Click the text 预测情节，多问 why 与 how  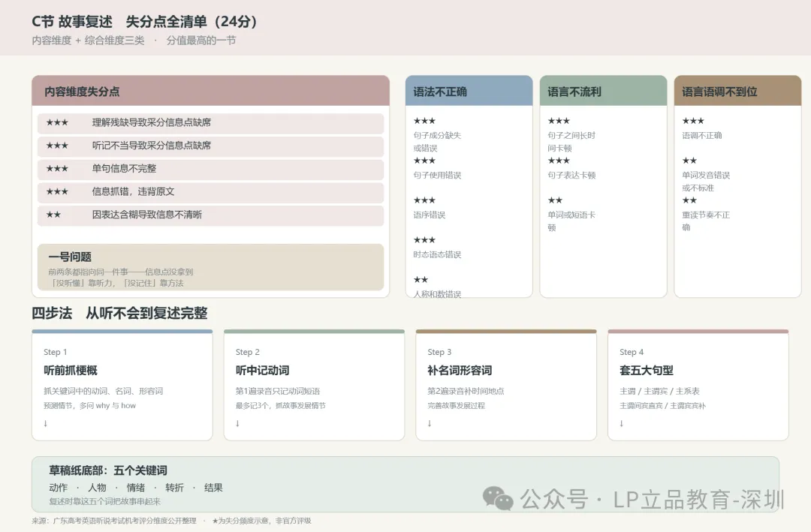pyautogui.click(x=89, y=406)
